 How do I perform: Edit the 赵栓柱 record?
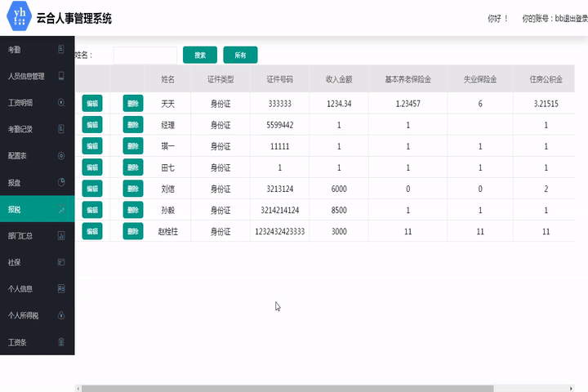click(92, 231)
